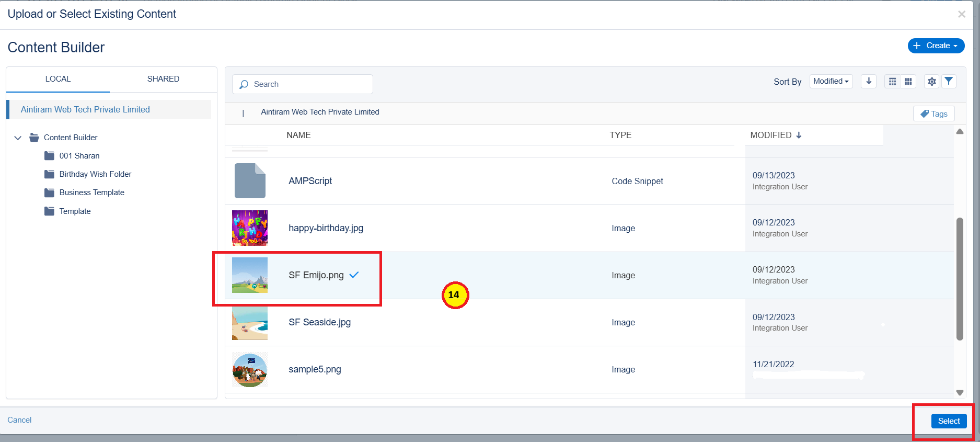Click the AMPScript code snippet file icon
Screen dimensions: 980x442
[250, 181]
